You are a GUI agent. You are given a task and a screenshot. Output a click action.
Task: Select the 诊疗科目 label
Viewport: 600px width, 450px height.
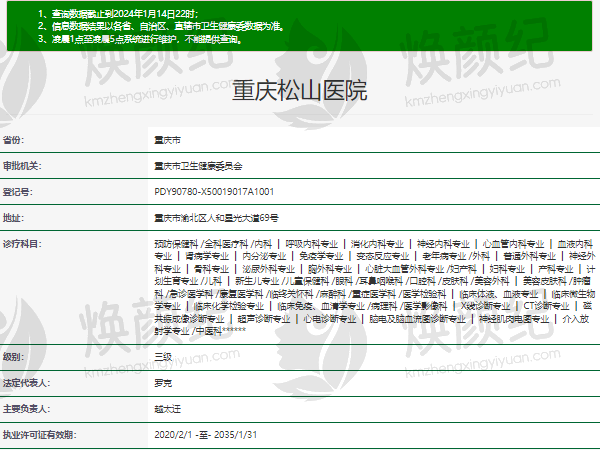(22, 244)
